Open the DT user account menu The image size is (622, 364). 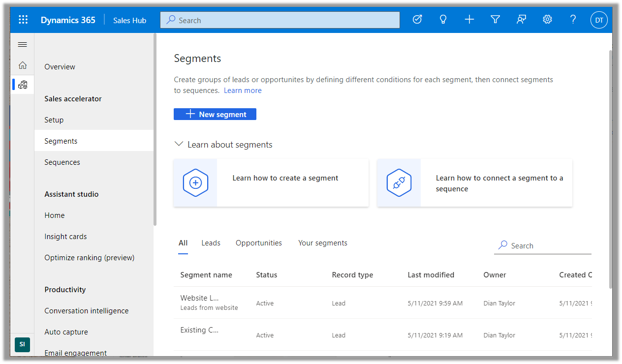pyautogui.click(x=599, y=20)
